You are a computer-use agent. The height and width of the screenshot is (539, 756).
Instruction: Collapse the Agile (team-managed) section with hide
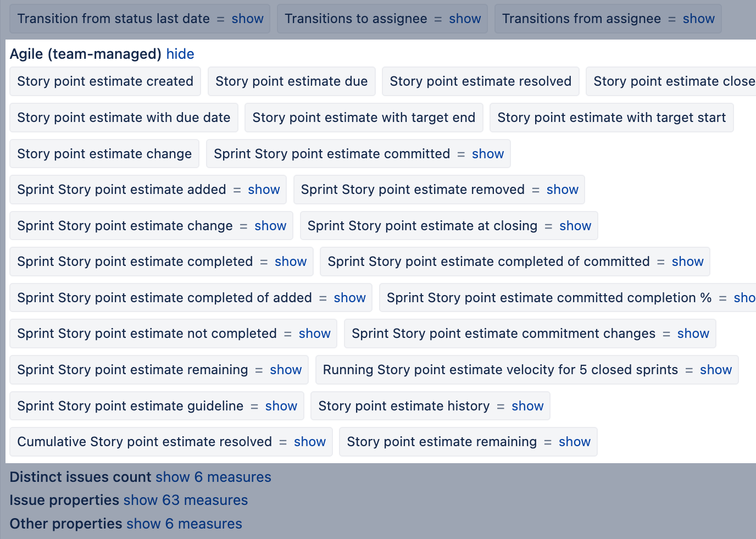click(x=180, y=54)
